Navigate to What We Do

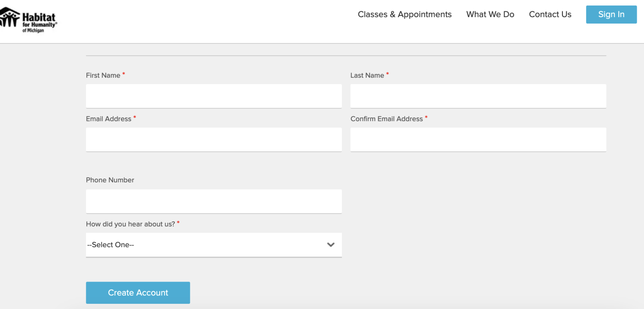click(x=490, y=14)
